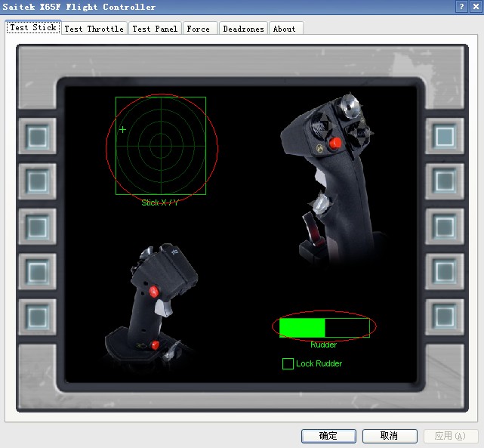Click the green stick position cross marker

pos(122,129)
